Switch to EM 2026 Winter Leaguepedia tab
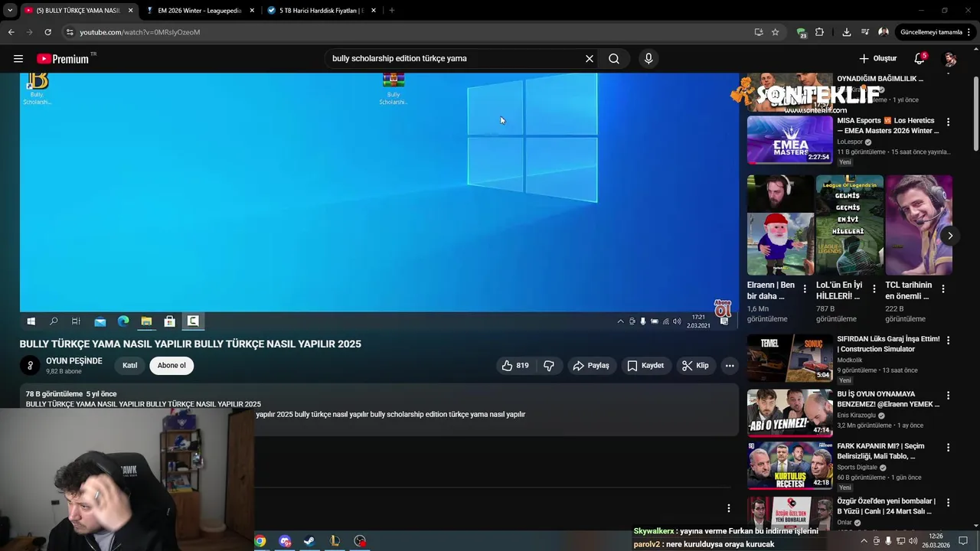The height and width of the screenshot is (551, 980). (x=201, y=11)
